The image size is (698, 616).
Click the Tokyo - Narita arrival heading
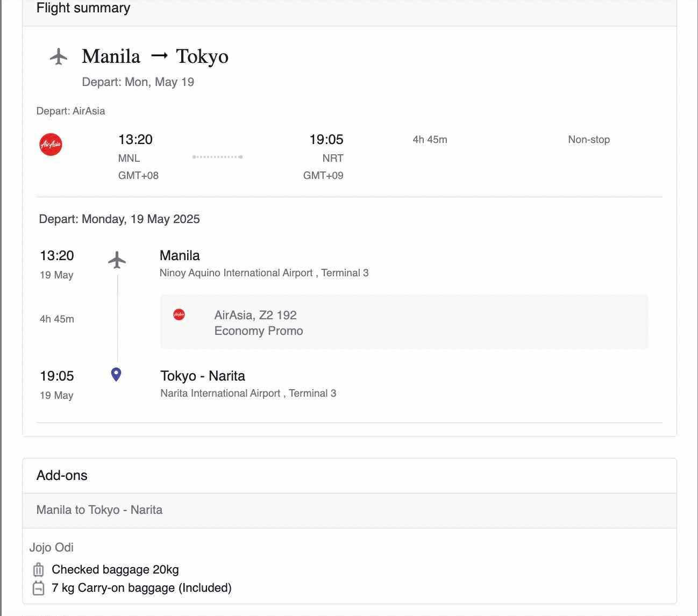tap(203, 376)
